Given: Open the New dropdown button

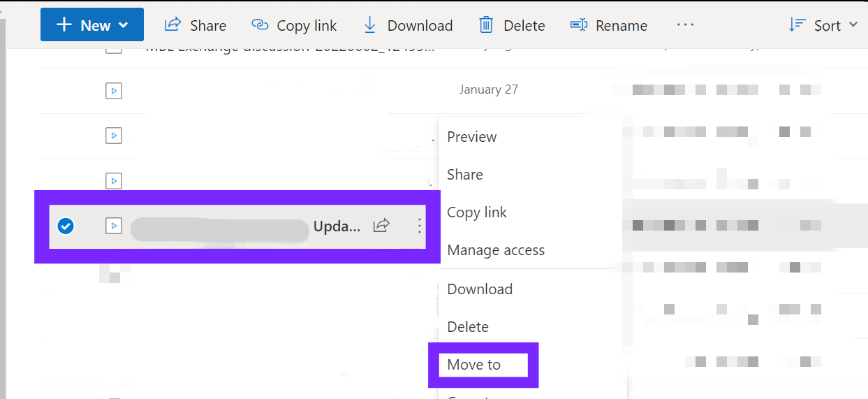Looking at the screenshot, I should (x=92, y=25).
